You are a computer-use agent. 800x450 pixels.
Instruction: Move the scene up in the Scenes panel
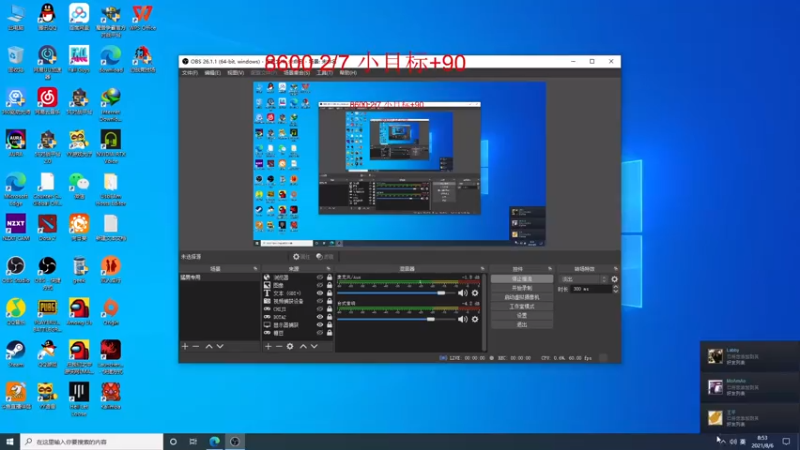point(209,346)
